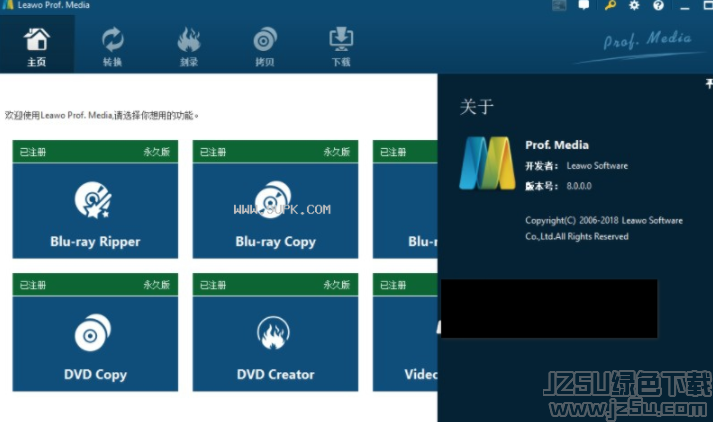
Task: Click the Leawo Prof. Media window title
Action: point(53,5)
